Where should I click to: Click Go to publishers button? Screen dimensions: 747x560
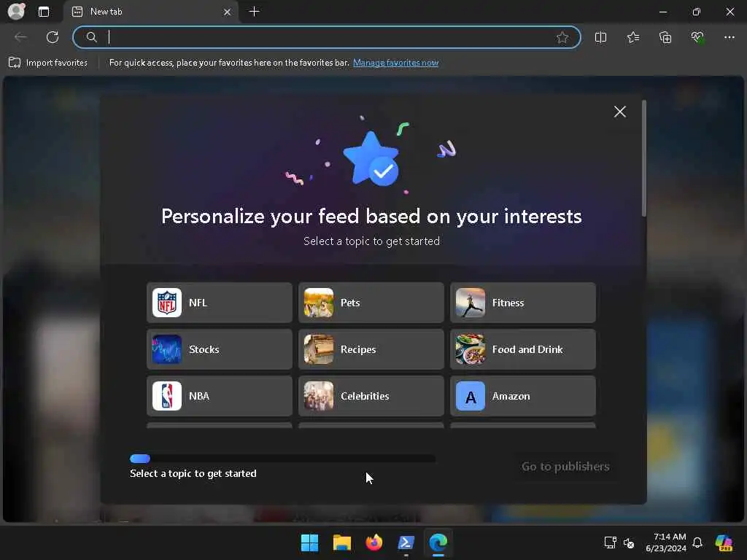(565, 466)
